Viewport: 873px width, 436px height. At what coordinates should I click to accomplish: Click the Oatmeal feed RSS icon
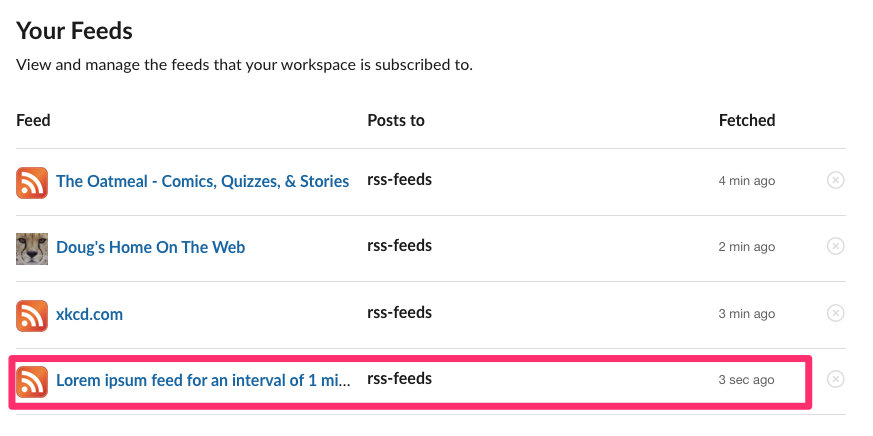tap(32, 183)
